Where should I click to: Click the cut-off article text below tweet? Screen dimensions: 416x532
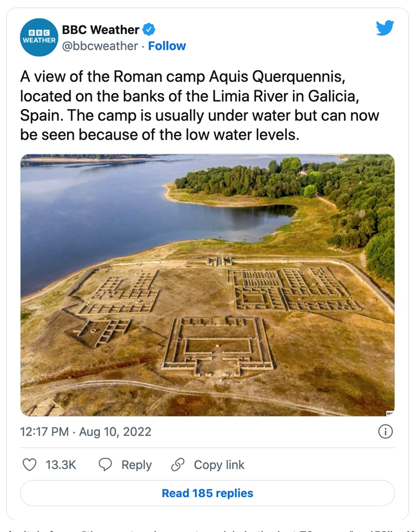[x=207, y=529]
